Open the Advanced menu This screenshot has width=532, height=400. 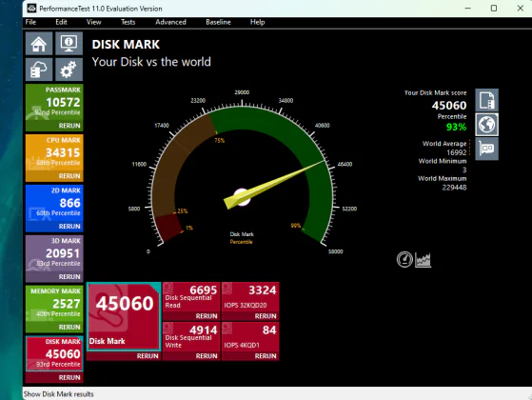click(x=170, y=22)
